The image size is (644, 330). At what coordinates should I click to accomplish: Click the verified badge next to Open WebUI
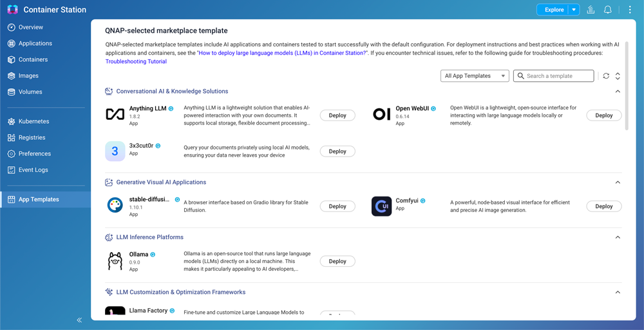(x=433, y=109)
